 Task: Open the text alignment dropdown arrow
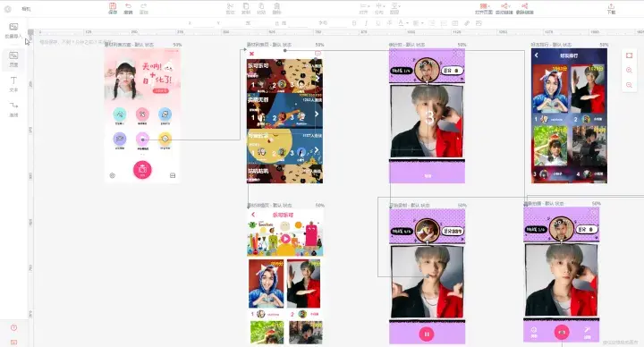click(422, 23)
